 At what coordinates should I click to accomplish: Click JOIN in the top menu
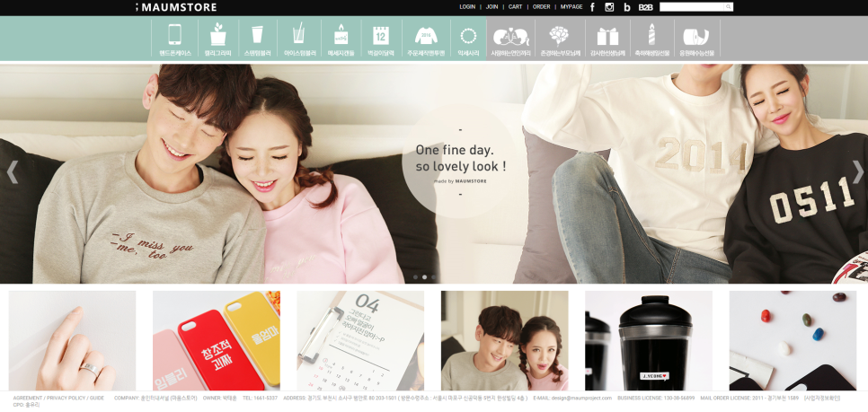(x=492, y=7)
